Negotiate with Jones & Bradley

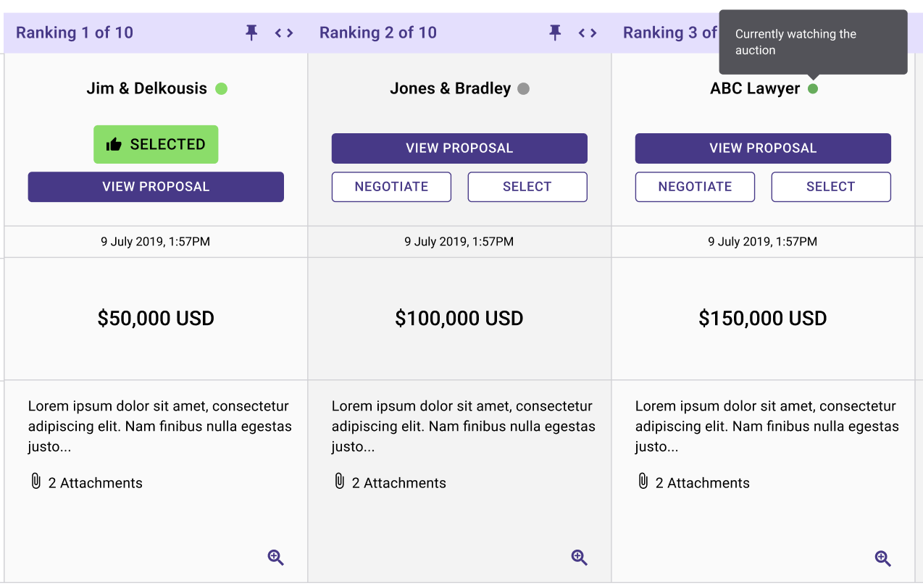coord(391,187)
